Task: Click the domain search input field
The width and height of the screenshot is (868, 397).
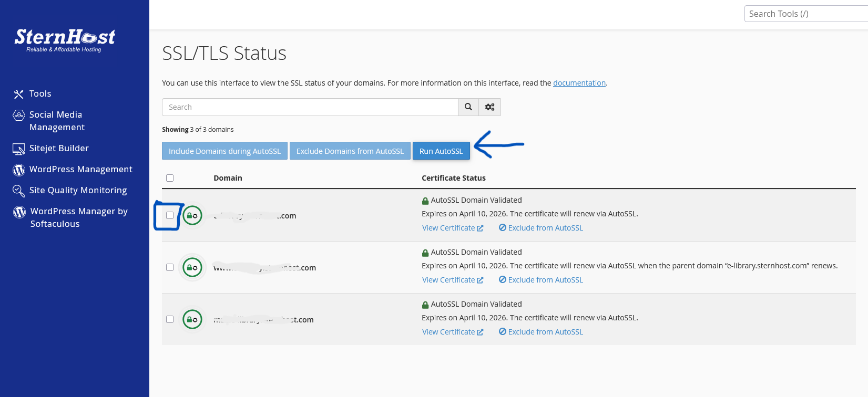Action: [310, 107]
